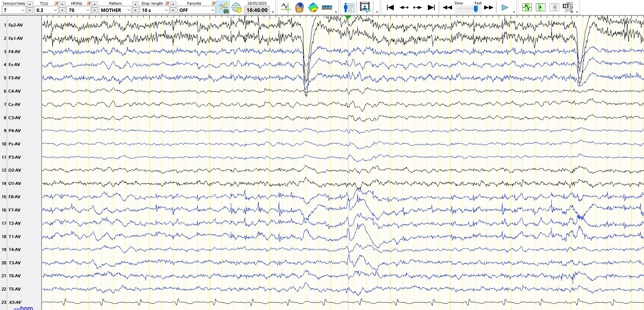Select the F8-AV channel label
644x310 pixels.
14,197
